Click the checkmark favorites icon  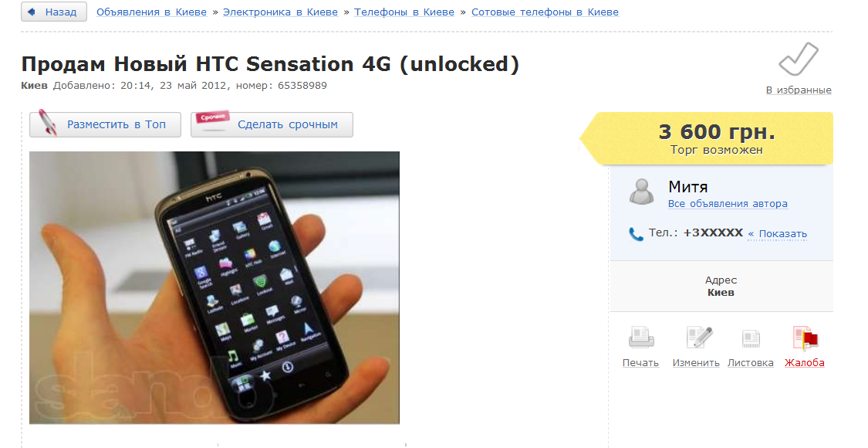(x=799, y=59)
